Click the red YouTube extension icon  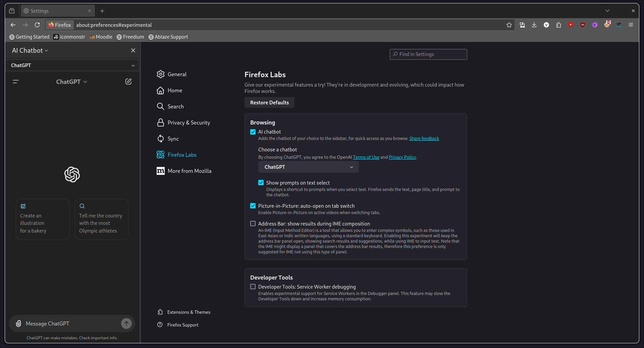[x=571, y=25]
